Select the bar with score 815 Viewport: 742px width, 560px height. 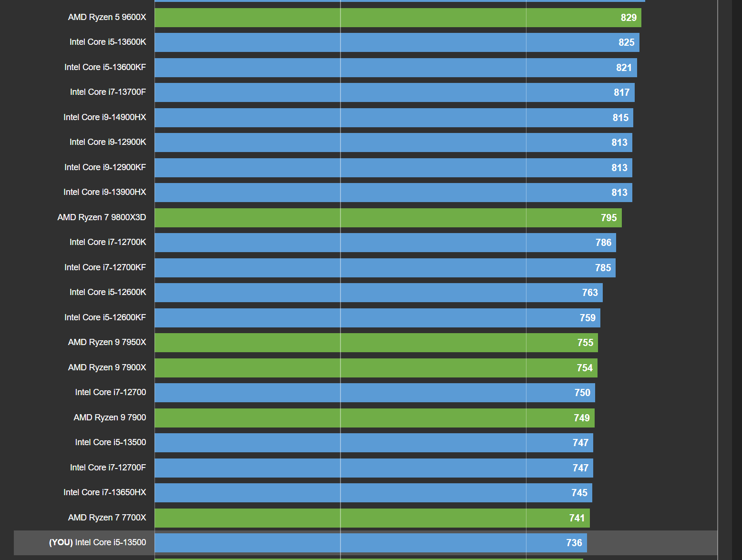click(394, 118)
